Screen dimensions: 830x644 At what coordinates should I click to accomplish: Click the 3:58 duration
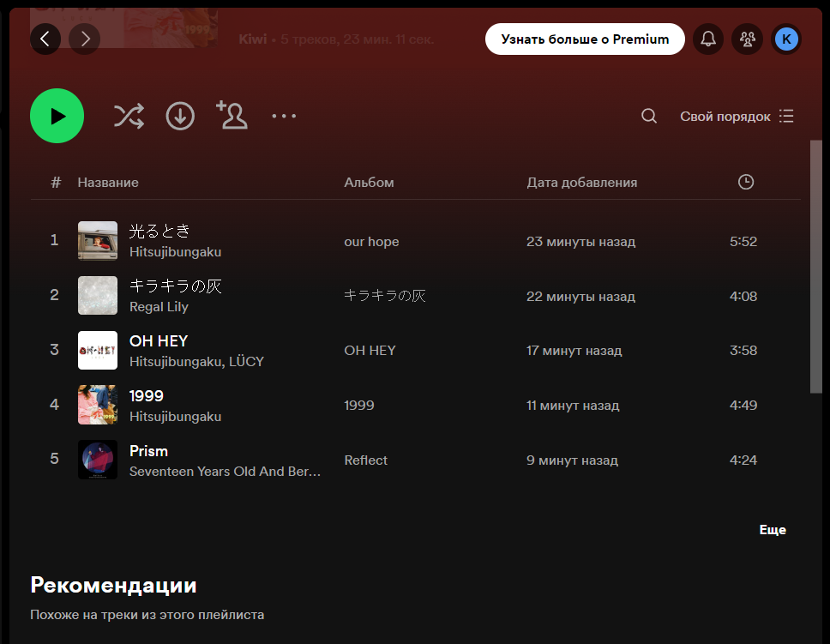pos(743,350)
